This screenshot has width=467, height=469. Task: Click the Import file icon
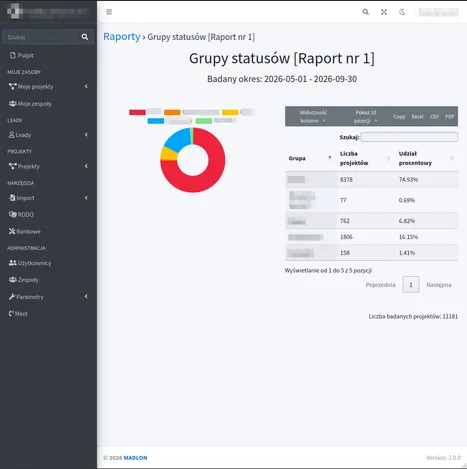[12, 198]
